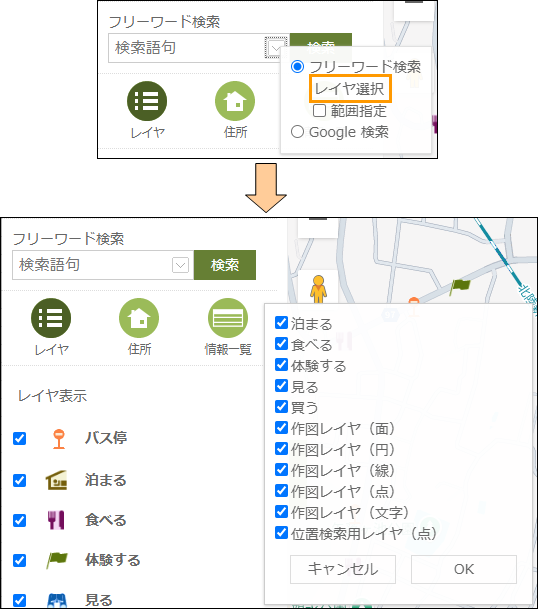Click the 食べる fork and knife icon
This screenshot has width=538, height=609.
pyautogui.click(x=56, y=520)
